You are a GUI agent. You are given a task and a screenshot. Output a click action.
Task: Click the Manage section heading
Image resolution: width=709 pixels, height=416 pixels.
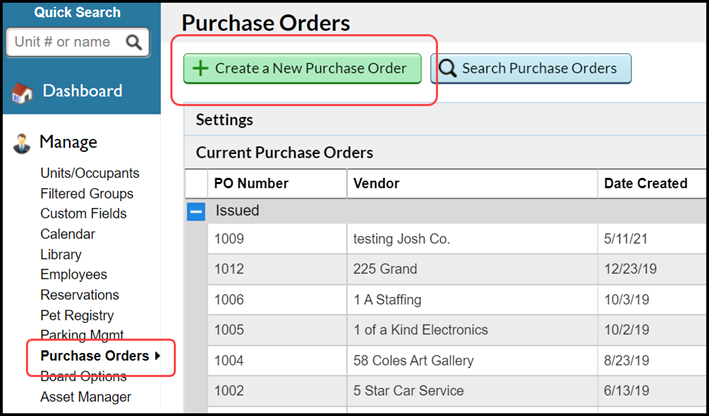pyautogui.click(x=68, y=142)
